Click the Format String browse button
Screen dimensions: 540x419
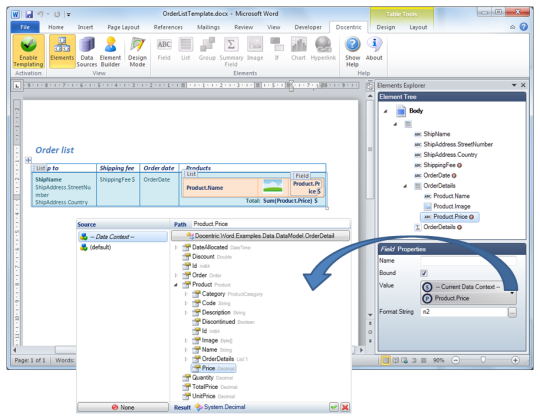[x=512, y=312]
